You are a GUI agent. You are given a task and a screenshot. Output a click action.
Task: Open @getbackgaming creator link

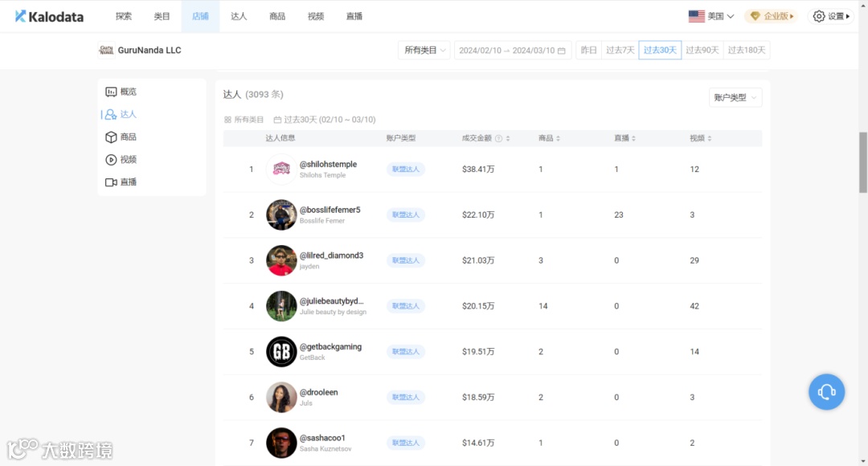pos(330,347)
